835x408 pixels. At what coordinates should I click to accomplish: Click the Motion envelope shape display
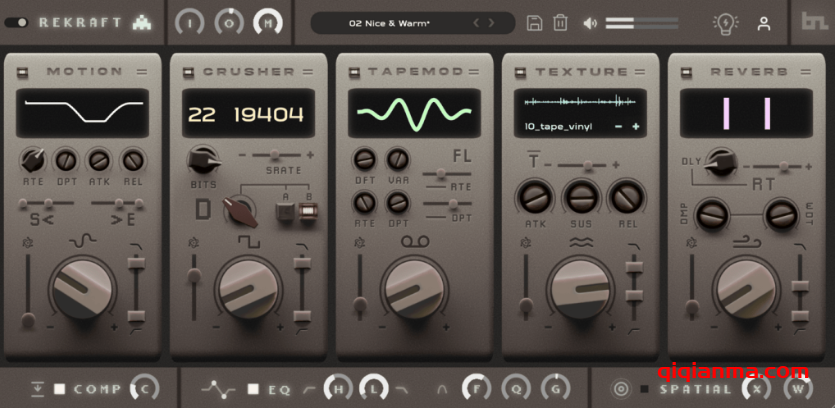[83, 113]
